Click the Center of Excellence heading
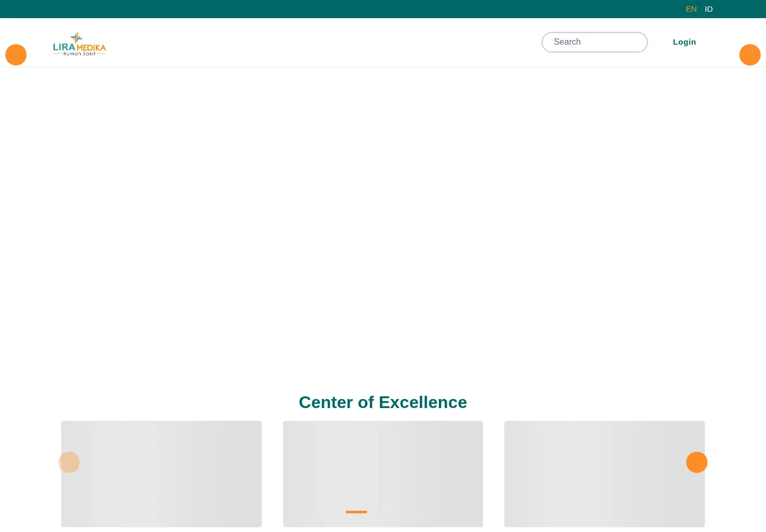This screenshot has width=766, height=532. 383,402
